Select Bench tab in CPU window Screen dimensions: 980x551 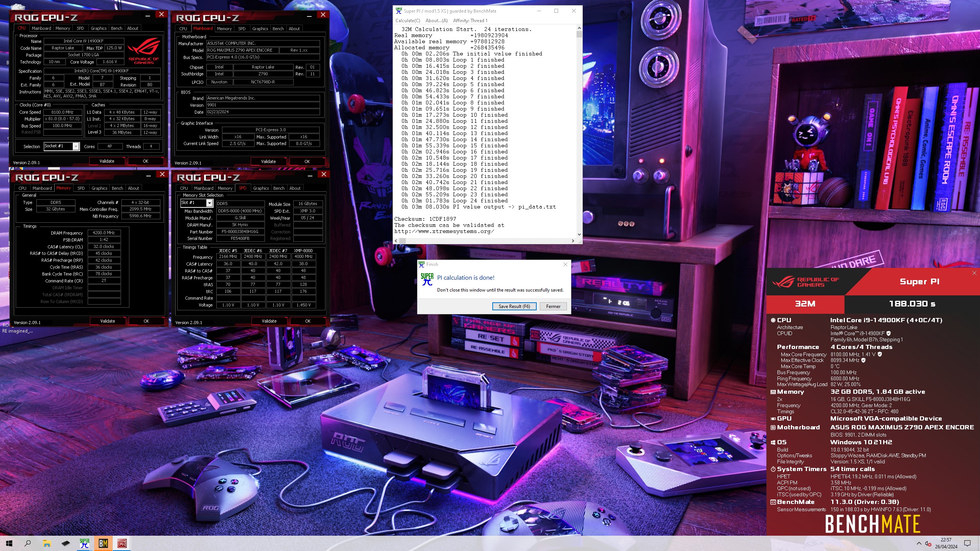(x=116, y=28)
